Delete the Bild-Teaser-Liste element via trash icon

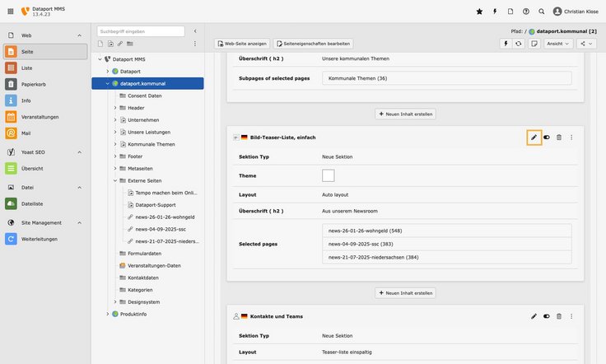click(559, 138)
